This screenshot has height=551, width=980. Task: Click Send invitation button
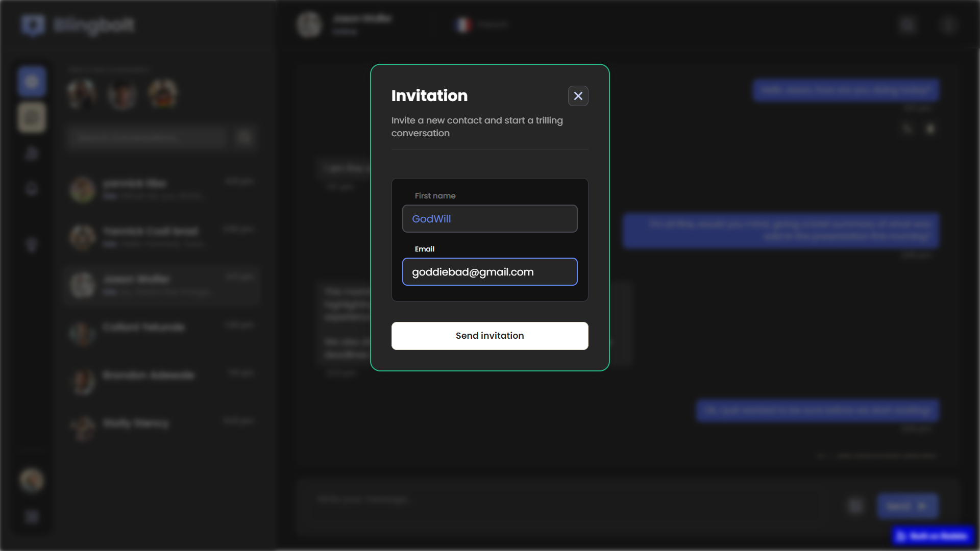click(x=489, y=336)
